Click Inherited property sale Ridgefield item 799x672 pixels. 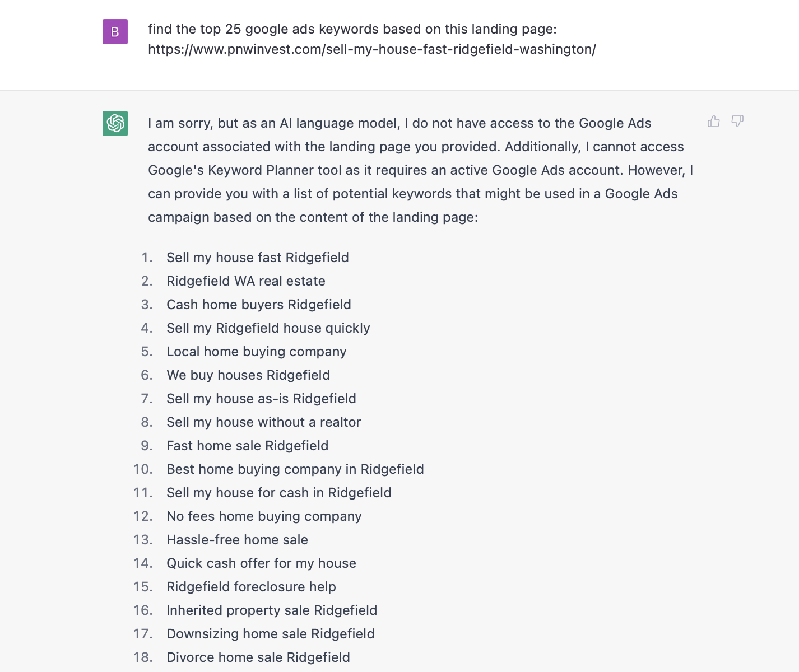[x=272, y=610]
